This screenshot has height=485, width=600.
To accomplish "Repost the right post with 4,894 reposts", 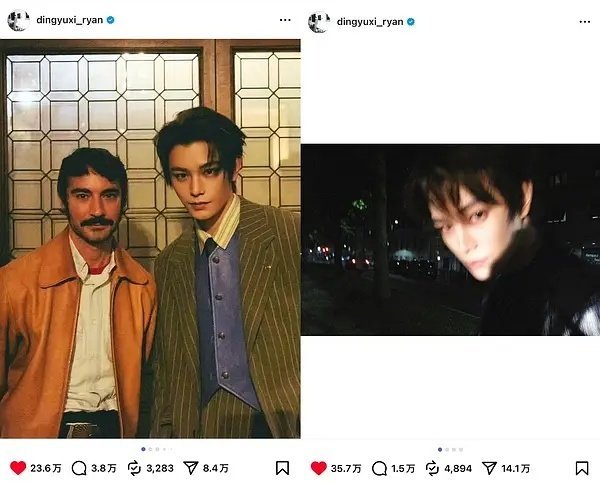I will coord(432,468).
